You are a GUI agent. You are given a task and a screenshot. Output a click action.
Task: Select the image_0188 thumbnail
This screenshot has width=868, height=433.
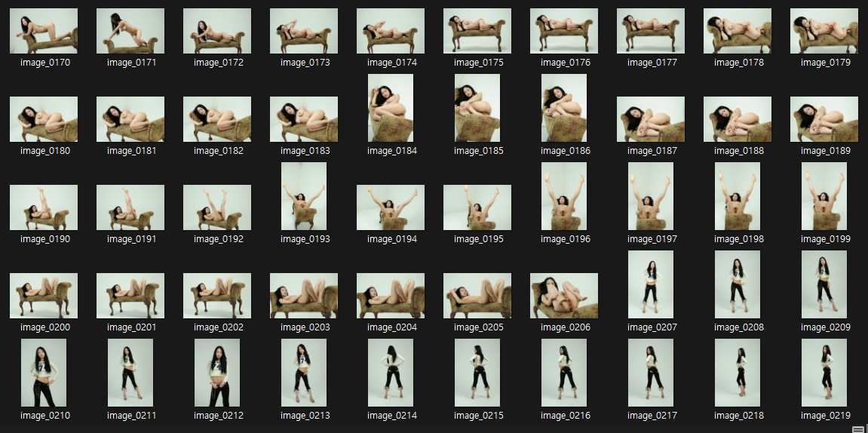738,119
